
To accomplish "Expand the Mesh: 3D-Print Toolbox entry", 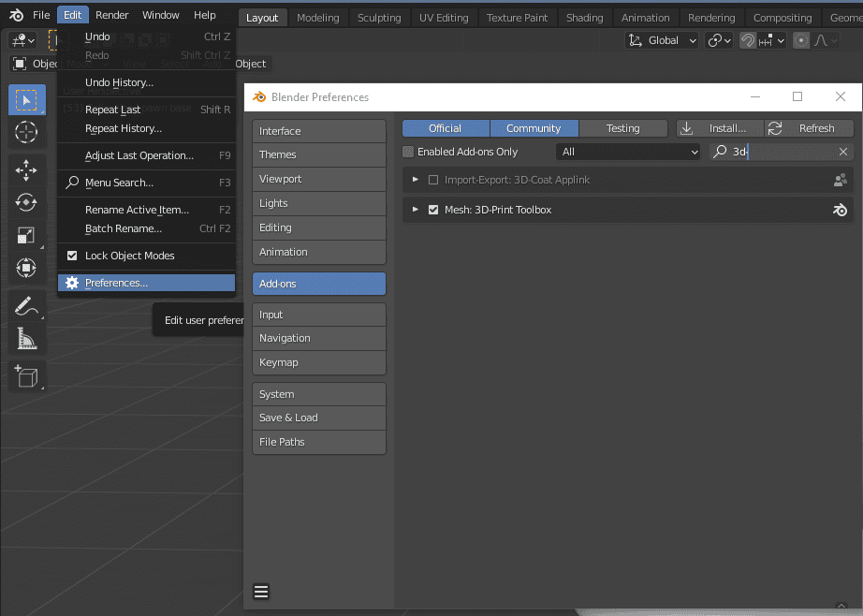I will coord(416,210).
